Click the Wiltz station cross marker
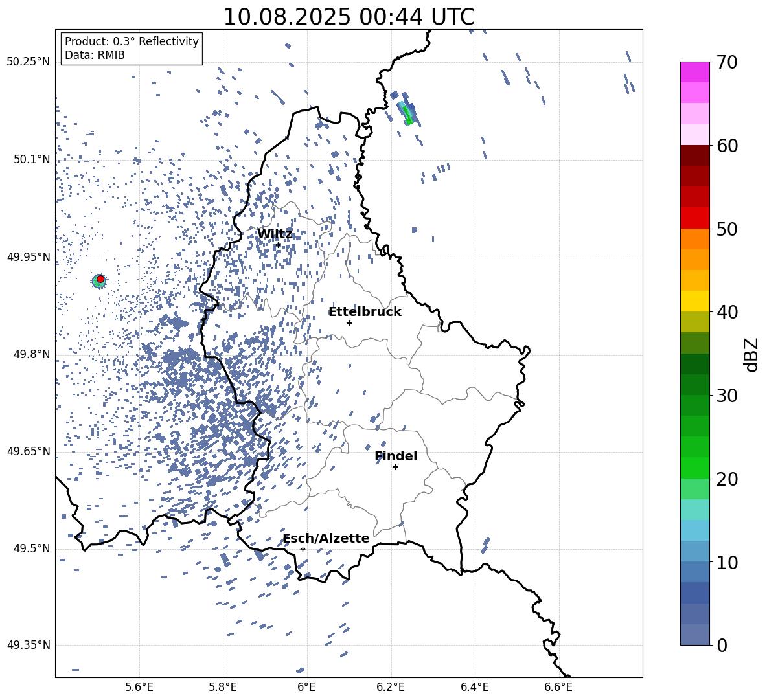Screen dimensions: 767x700 tap(278, 245)
